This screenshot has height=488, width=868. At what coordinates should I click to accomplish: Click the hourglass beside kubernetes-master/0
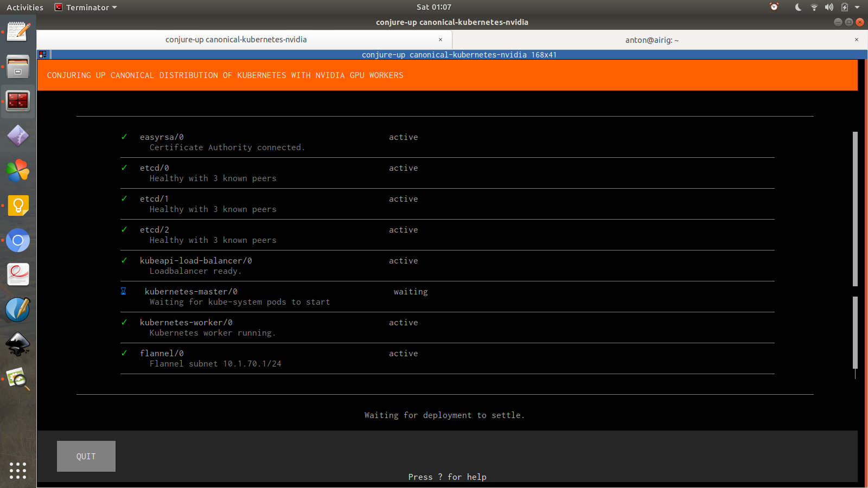[x=123, y=291]
